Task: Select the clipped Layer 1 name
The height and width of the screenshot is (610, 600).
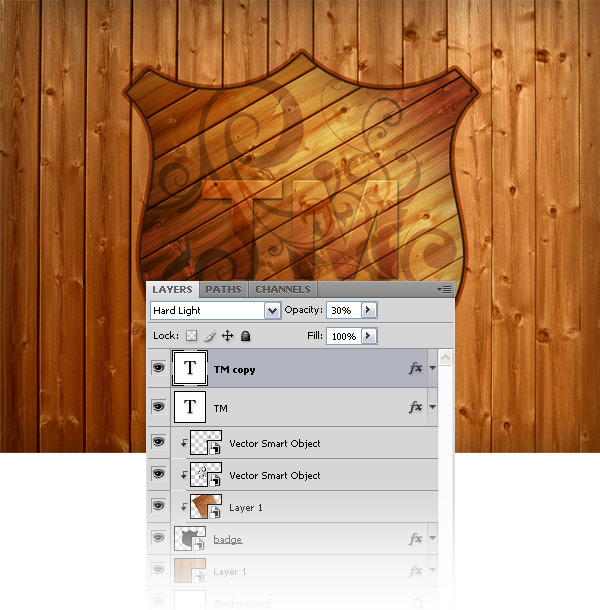Action: (x=246, y=508)
